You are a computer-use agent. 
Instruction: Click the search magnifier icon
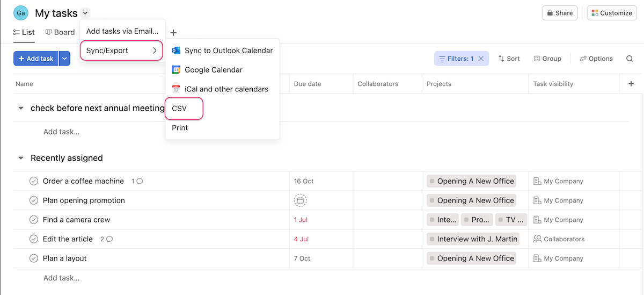(630, 59)
